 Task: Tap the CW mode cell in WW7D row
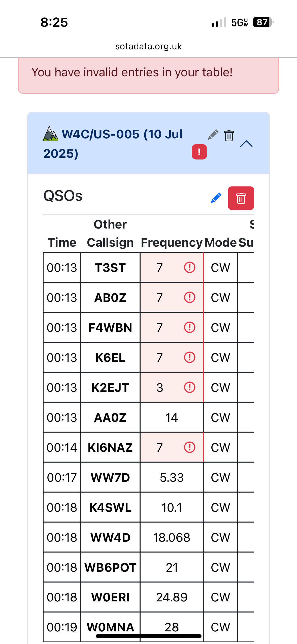(x=220, y=477)
